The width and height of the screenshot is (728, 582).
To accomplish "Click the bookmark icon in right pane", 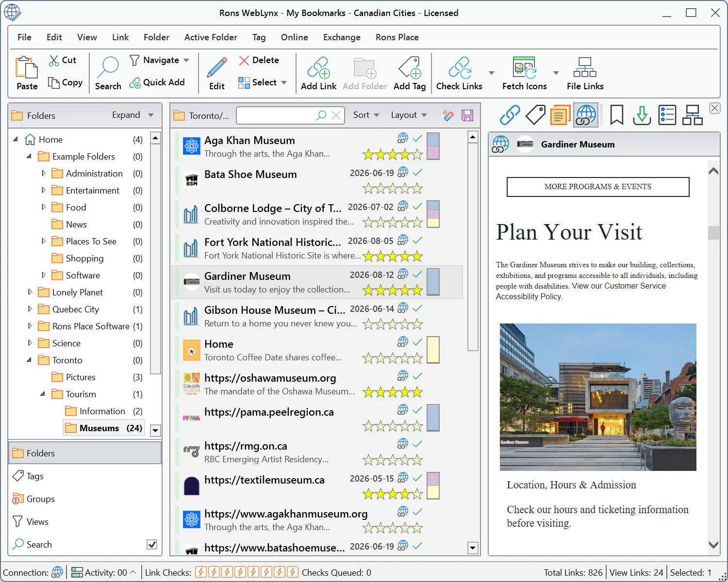I will point(617,115).
